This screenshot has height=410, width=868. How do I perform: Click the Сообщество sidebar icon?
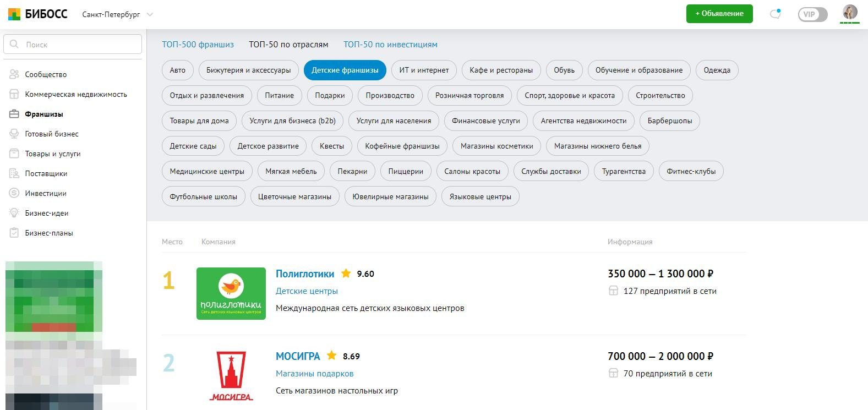14,74
